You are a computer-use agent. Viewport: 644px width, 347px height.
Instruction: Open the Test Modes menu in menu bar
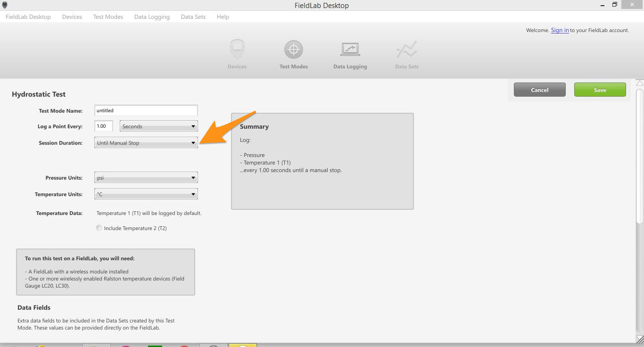point(108,17)
